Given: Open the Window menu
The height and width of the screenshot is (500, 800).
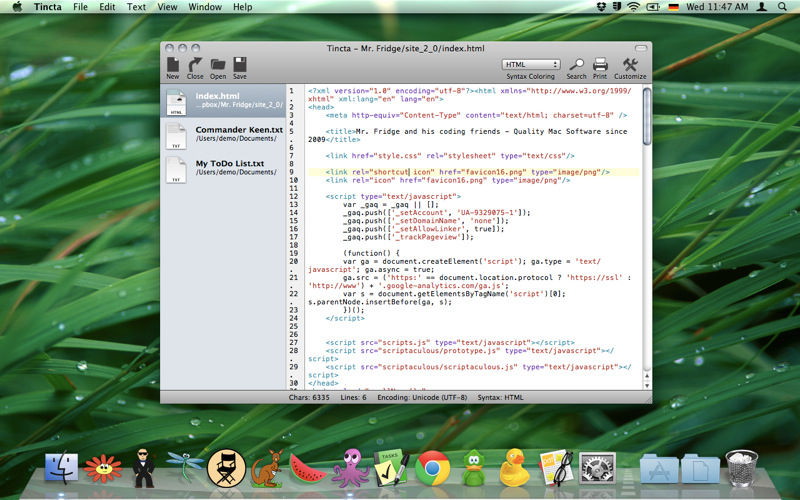Looking at the screenshot, I should click(205, 7).
